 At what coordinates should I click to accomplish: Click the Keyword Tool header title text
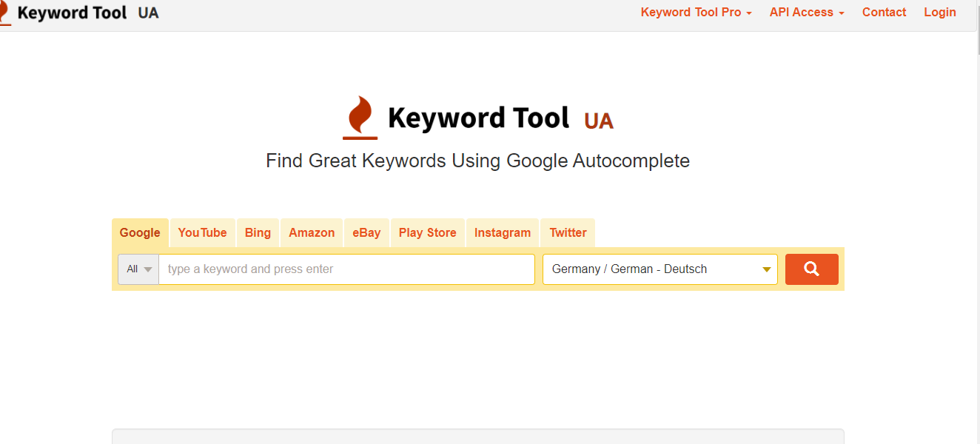click(x=72, y=13)
